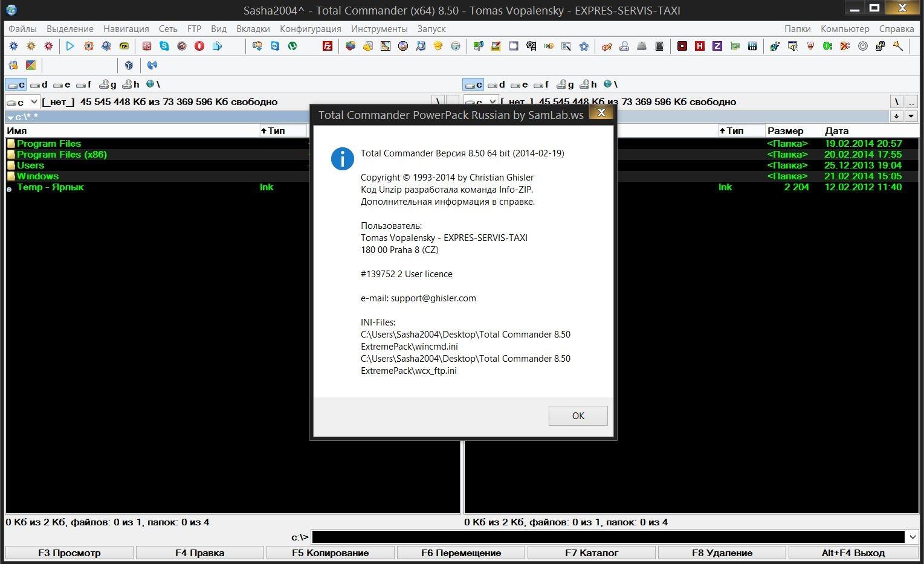Open the Инструменты menu
Image resolution: width=924 pixels, height=564 pixels.
pyautogui.click(x=379, y=28)
